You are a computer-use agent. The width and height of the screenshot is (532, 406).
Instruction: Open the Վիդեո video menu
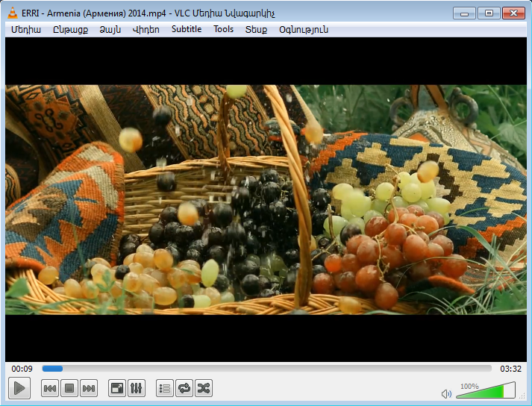[x=146, y=30]
